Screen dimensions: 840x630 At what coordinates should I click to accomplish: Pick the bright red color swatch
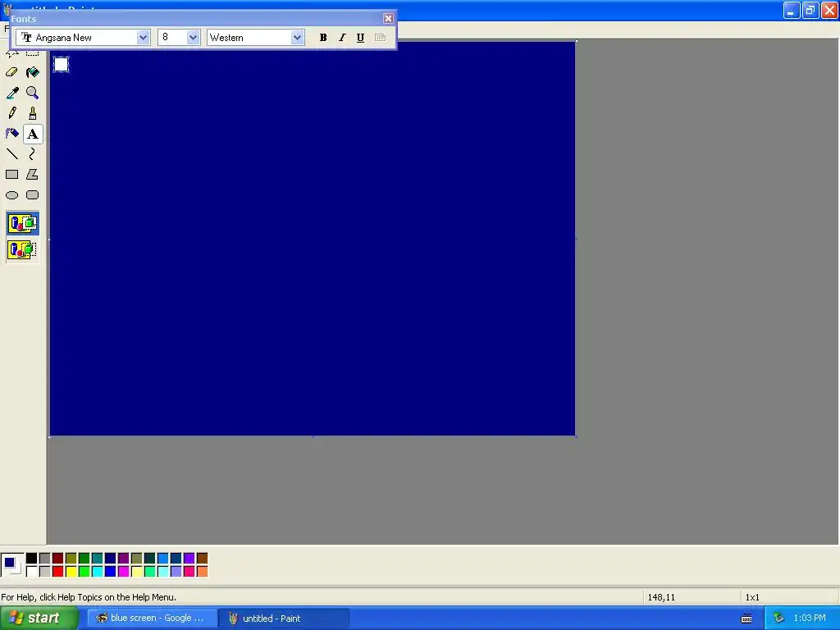[x=58, y=572]
